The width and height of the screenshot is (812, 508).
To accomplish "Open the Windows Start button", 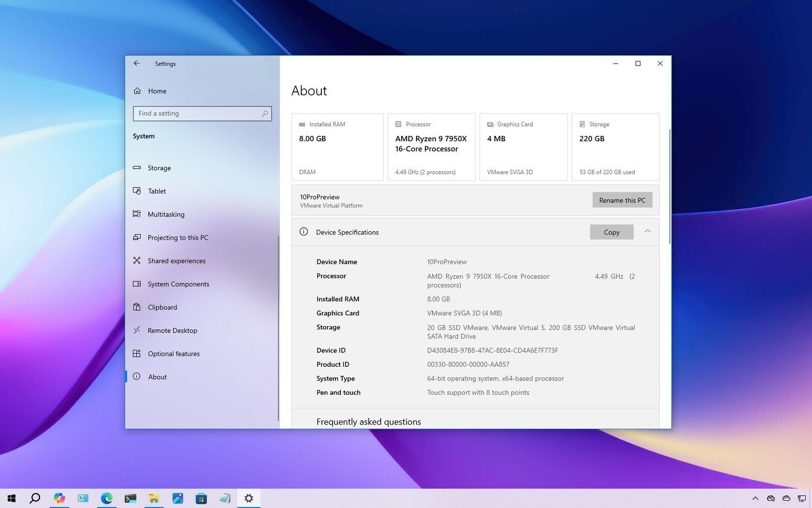I will [11, 498].
